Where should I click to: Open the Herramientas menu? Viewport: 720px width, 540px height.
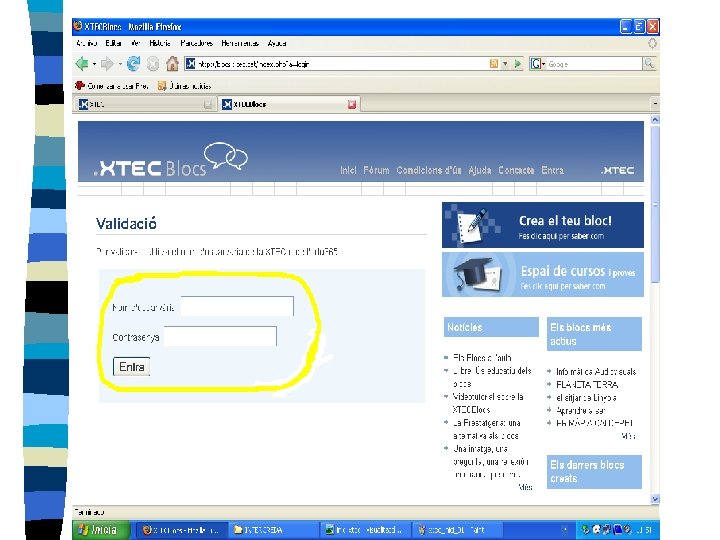(240, 43)
